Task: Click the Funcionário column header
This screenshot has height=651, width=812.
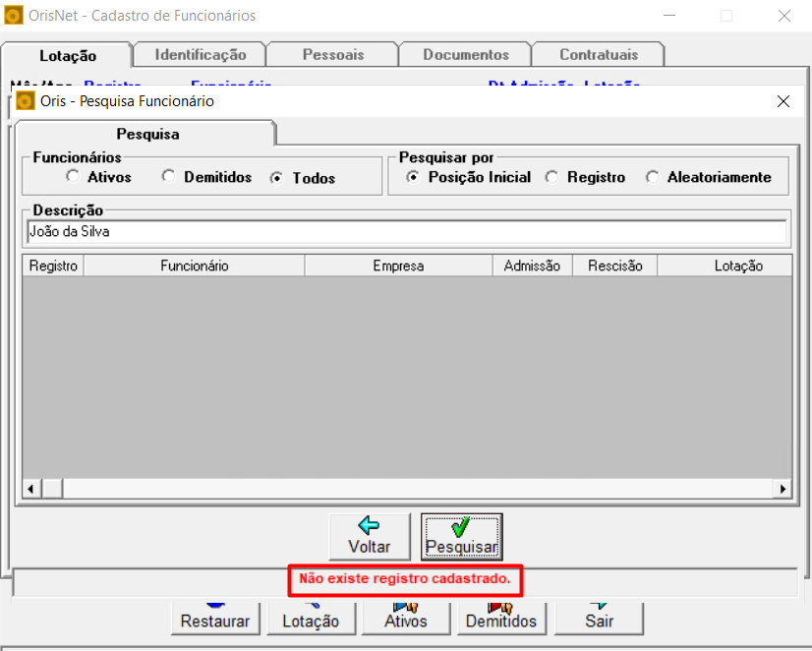Action: pyautogui.click(x=195, y=266)
